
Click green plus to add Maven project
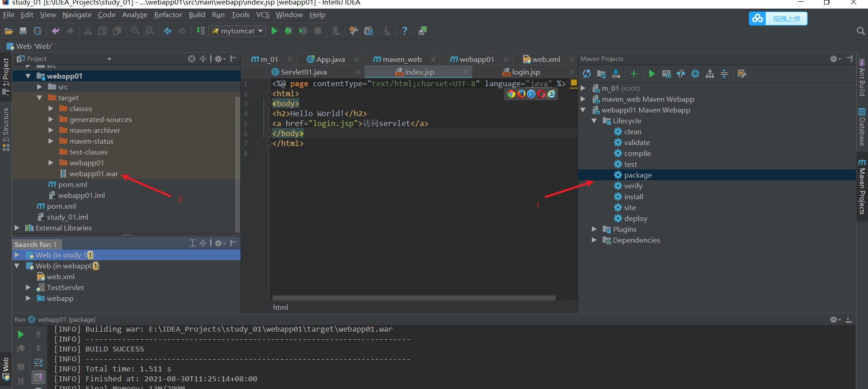[x=634, y=74]
